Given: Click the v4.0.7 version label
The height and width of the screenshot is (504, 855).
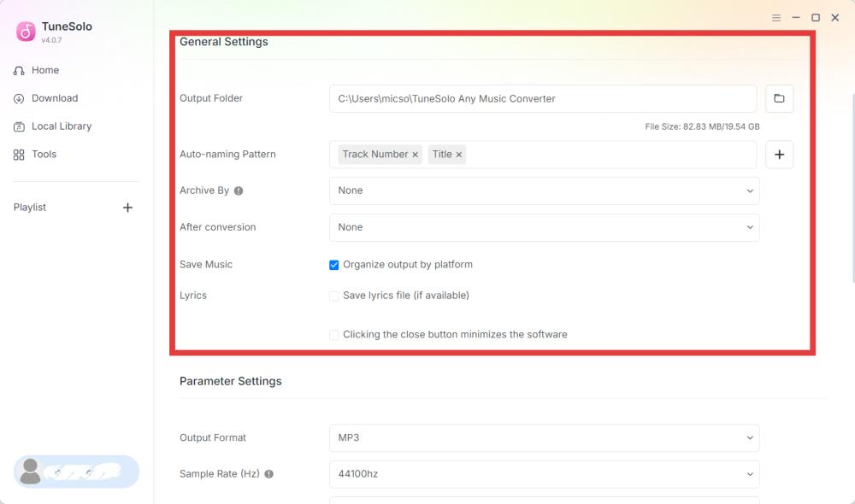Looking at the screenshot, I should [52, 40].
